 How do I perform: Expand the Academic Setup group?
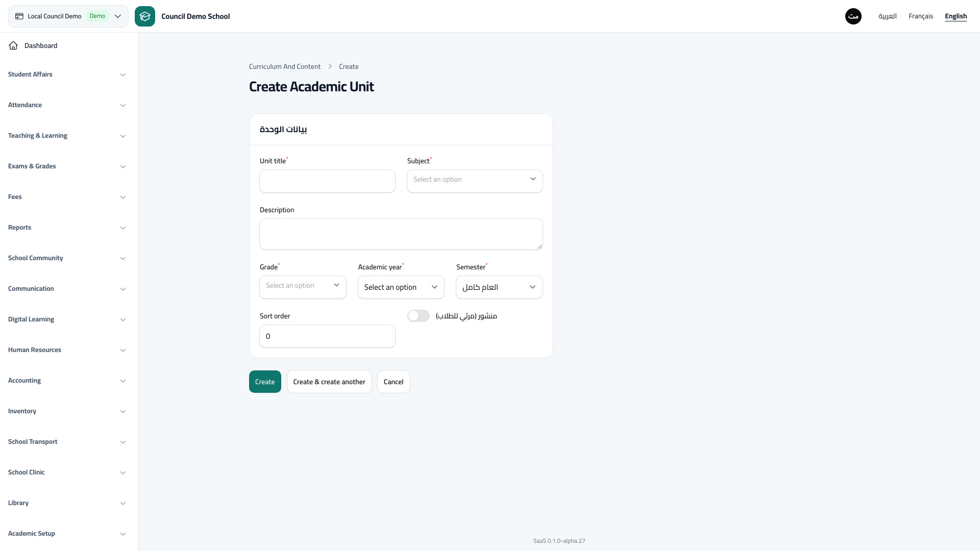(x=67, y=534)
